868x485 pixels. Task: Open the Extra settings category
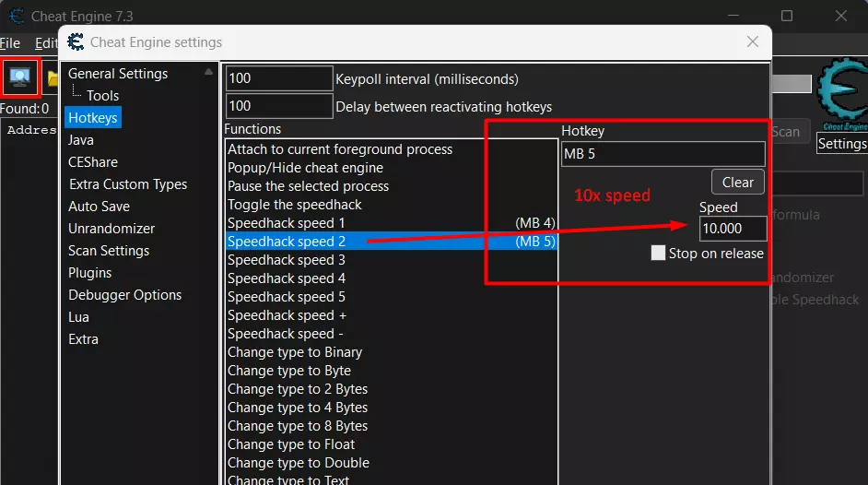pyautogui.click(x=83, y=339)
